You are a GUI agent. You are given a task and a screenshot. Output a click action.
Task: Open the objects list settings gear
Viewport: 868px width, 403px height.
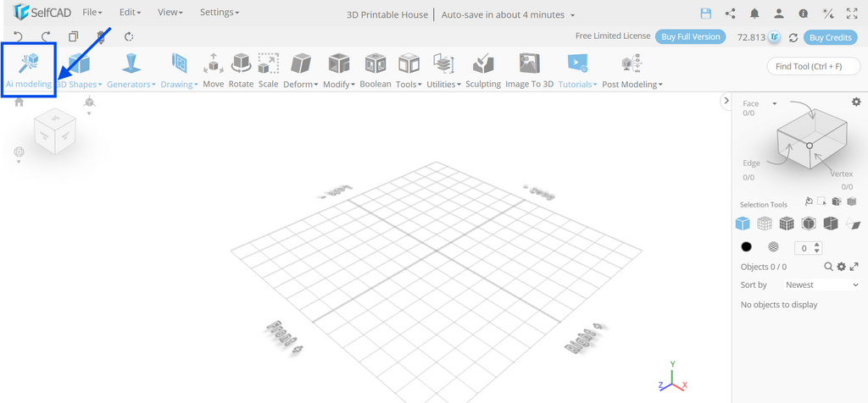[842, 267]
